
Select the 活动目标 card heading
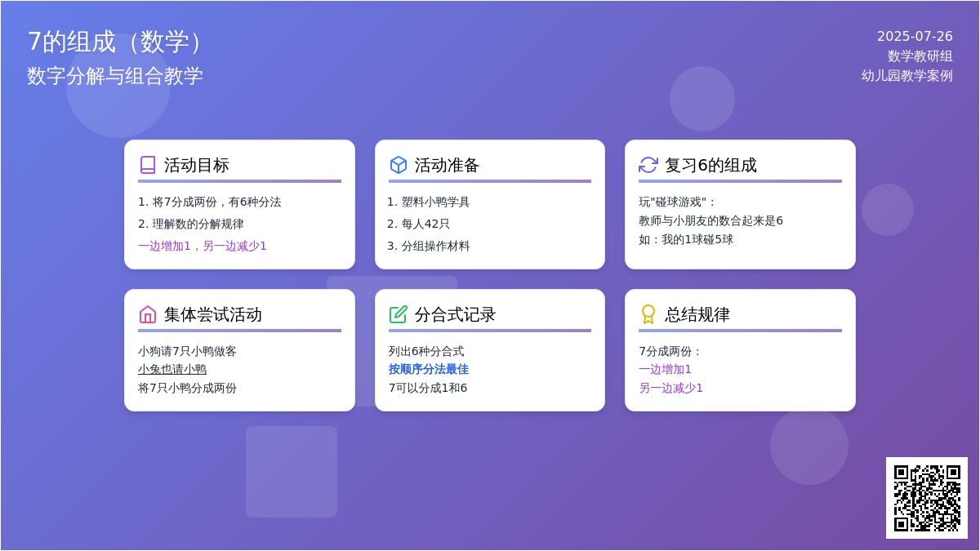tap(197, 165)
